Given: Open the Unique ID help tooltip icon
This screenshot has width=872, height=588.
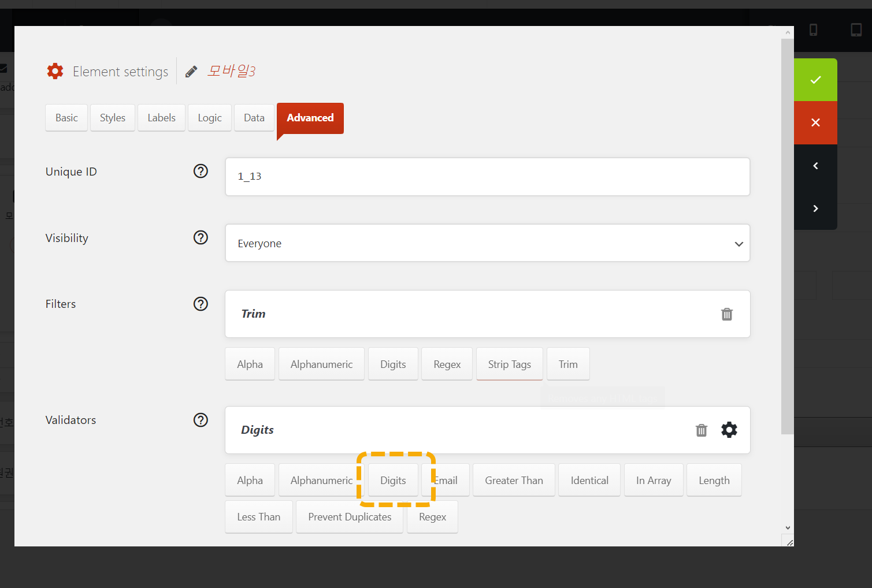Looking at the screenshot, I should point(201,171).
